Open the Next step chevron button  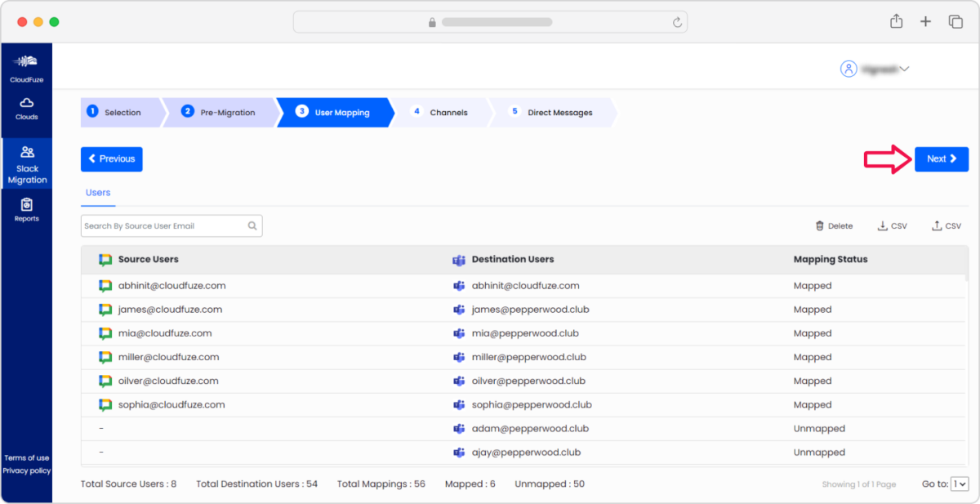click(x=941, y=158)
